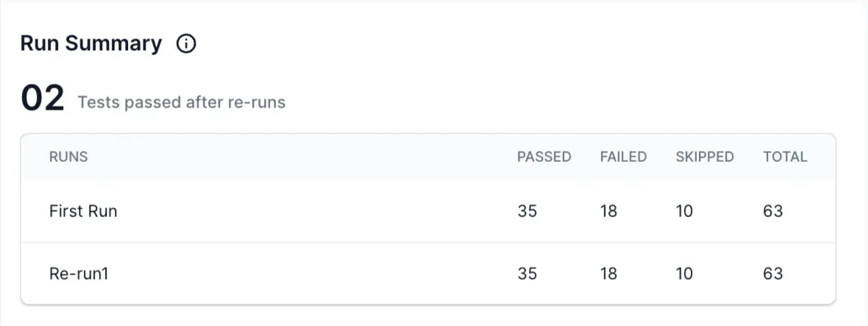The image size is (868, 326).
Task: Select the Re-run1 row label
Action: click(x=79, y=274)
